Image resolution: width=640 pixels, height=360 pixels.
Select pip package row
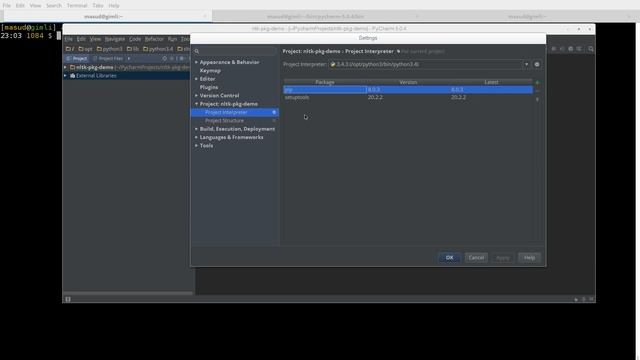click(x=408, y=89)
